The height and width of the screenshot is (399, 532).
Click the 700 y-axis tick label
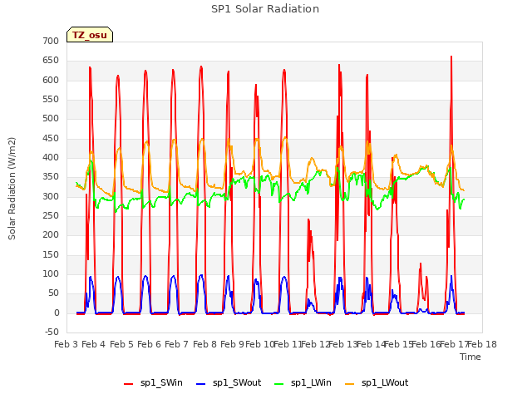[51, 41]
